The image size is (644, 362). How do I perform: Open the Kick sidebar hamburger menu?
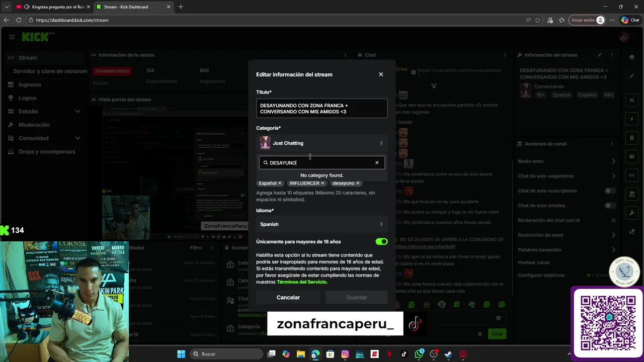[x=12, y=37]
